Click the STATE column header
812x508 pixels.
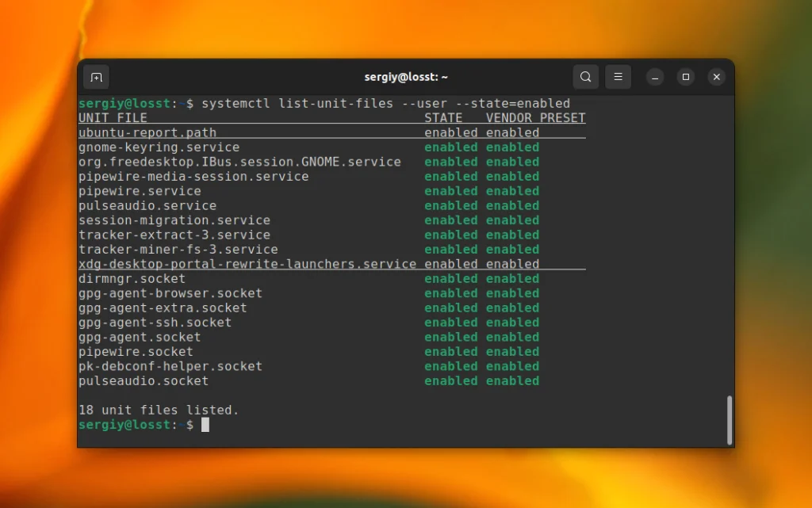443,118
